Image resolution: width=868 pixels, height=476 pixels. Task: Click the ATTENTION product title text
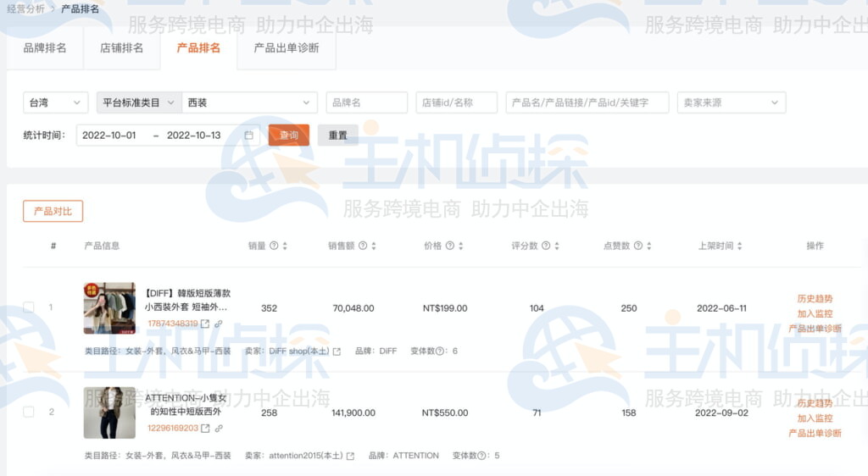pyautogui.click(x=186, y=405)
